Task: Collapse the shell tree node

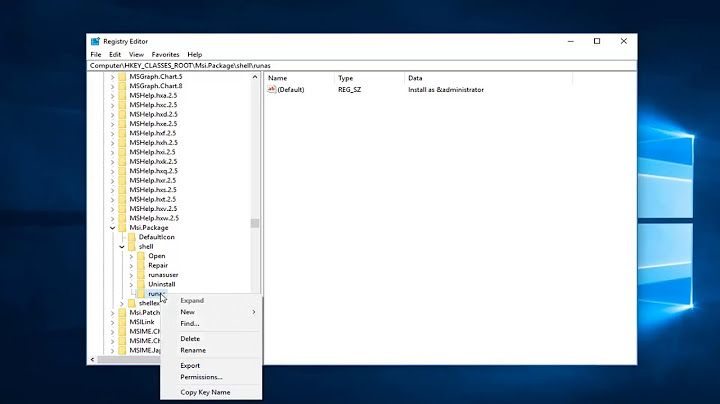Action: (122, 247)
